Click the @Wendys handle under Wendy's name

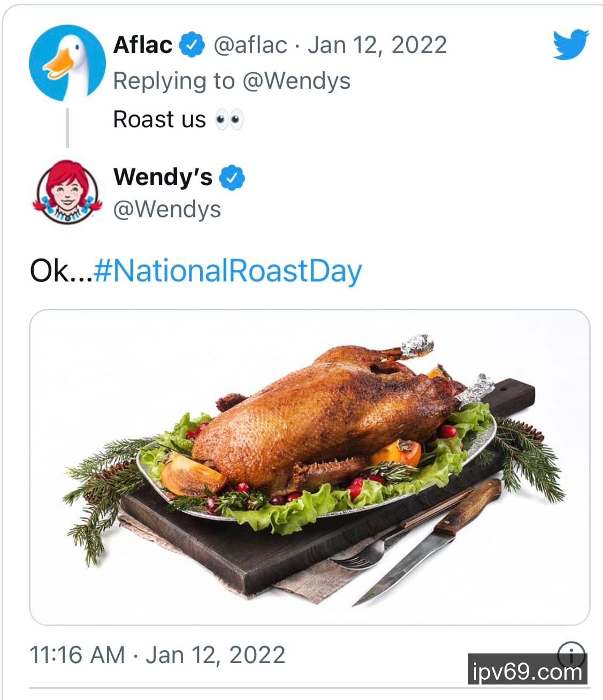click(167, 209)
